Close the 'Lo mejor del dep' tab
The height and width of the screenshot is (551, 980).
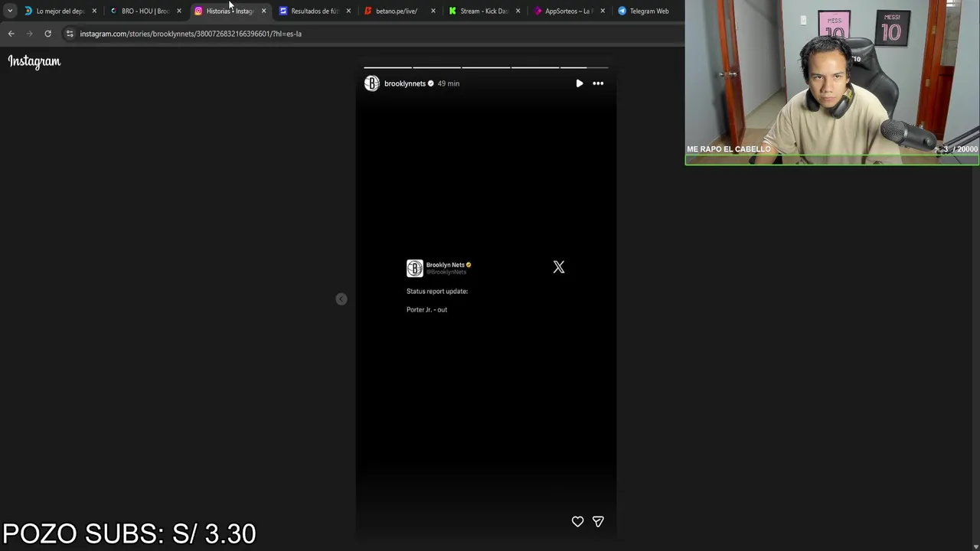pyautogui.click(x=94, y=11)
